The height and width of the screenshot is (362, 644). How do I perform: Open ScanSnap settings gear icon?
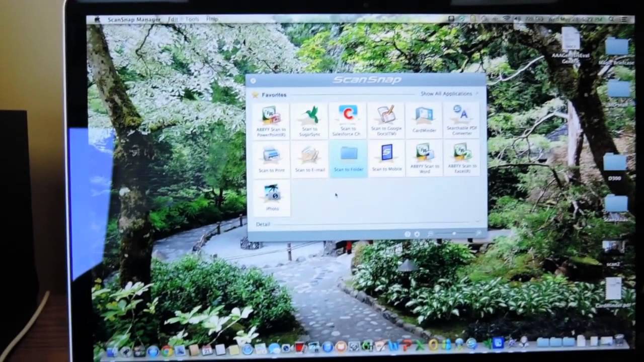(417, 234)
